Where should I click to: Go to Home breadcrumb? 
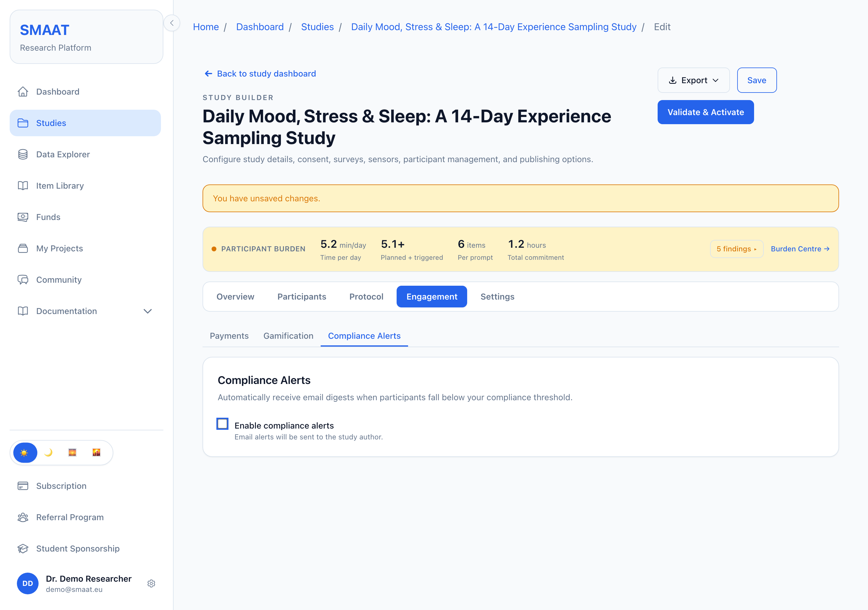(x=206, y=27)
